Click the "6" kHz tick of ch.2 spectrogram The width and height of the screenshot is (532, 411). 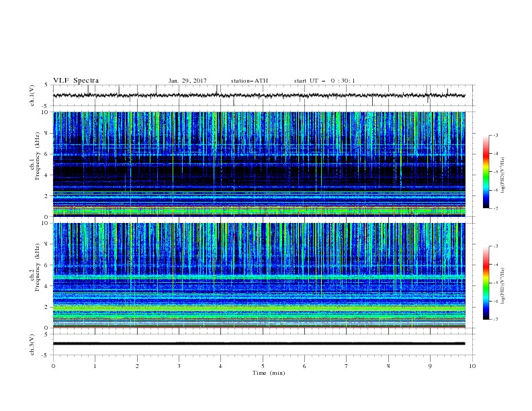(47, 265)
